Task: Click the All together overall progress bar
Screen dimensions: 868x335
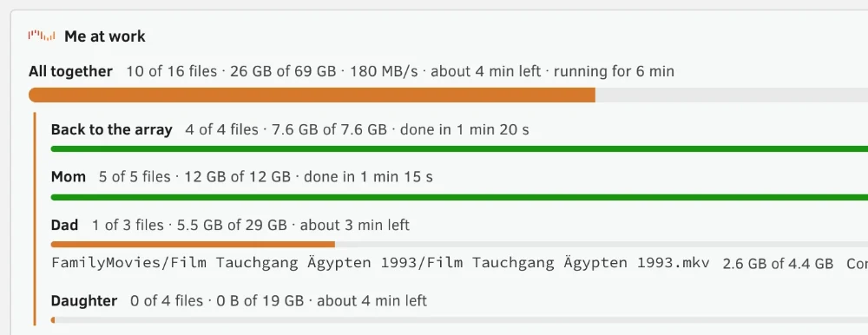Action: (x=449, y=95)
